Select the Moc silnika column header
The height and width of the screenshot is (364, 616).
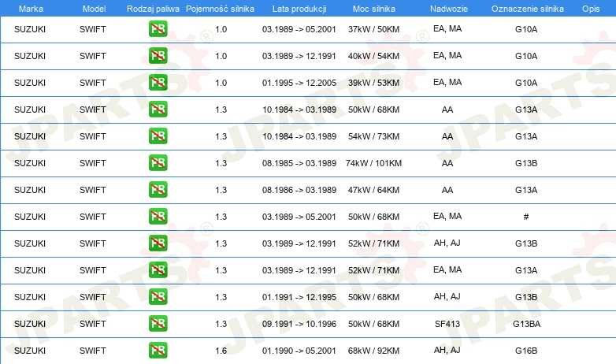coord(374,9)
